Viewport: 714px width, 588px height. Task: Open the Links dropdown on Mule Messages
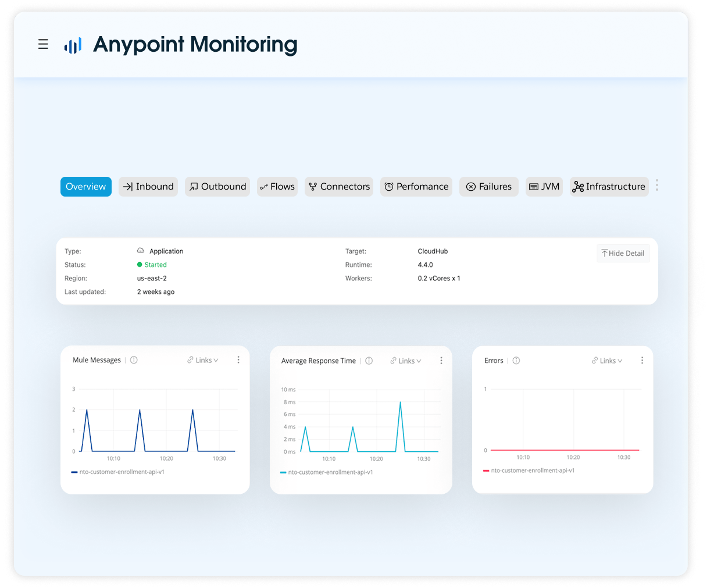coord(202,360)
